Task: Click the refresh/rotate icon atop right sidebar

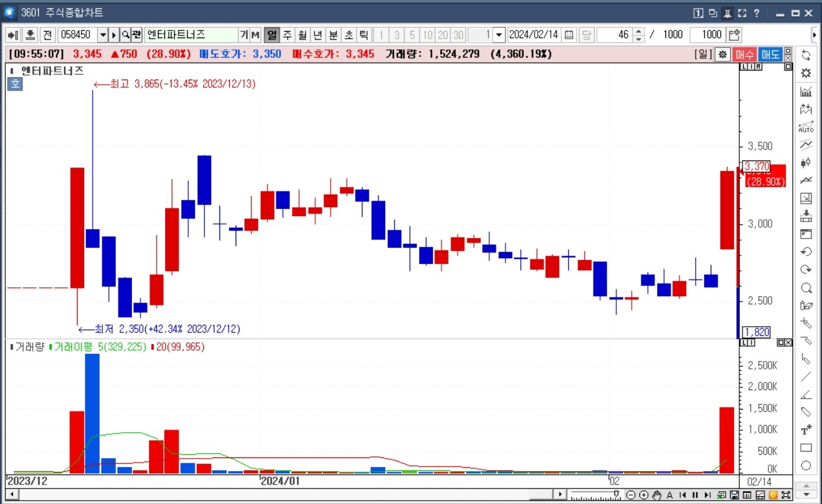Action: tap(806, 55)
